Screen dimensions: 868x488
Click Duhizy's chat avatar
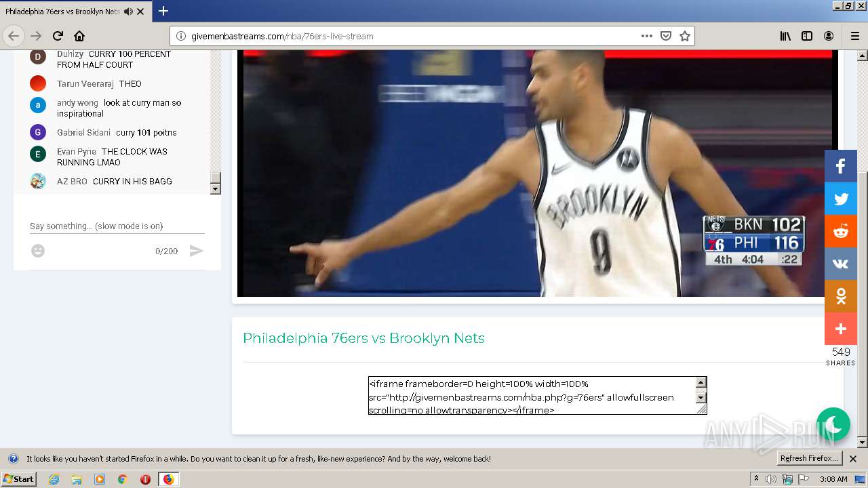[x=38, y=57]
